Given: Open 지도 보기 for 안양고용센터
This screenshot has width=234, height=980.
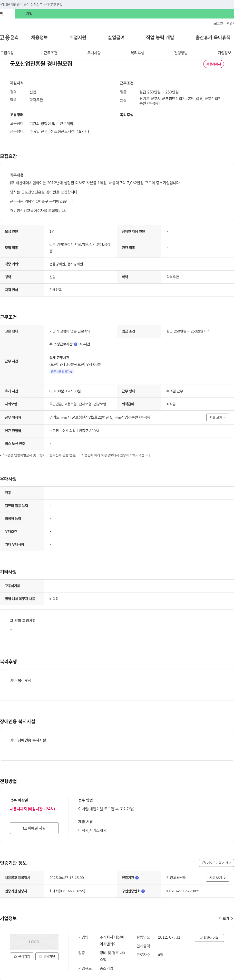Looking at the screenshot, I should pos(218,878).
